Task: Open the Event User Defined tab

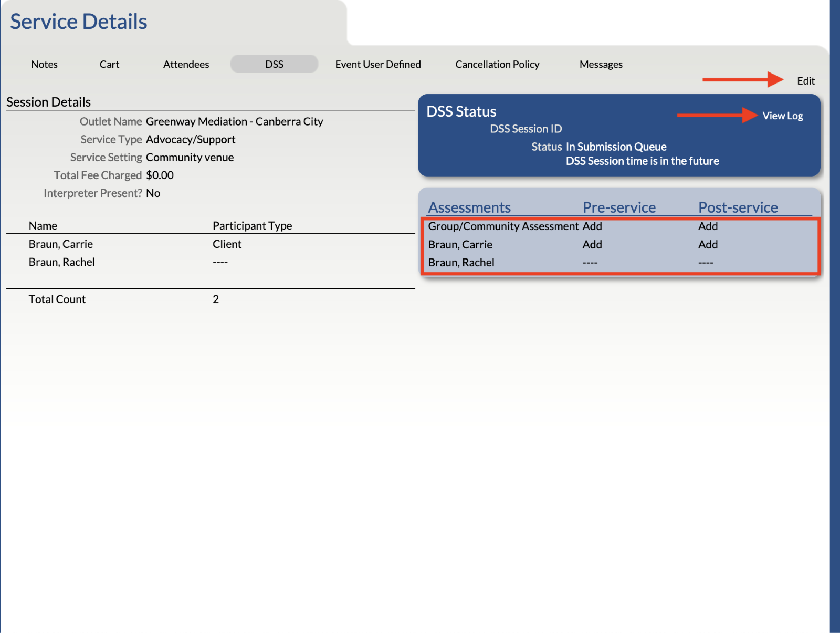Action: click(x=378, y=64)
